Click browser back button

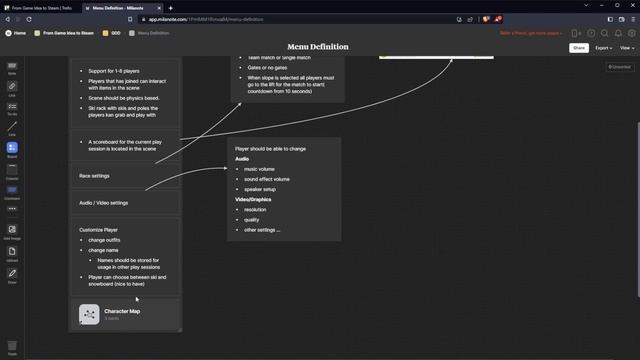click(x=7, y=19)
